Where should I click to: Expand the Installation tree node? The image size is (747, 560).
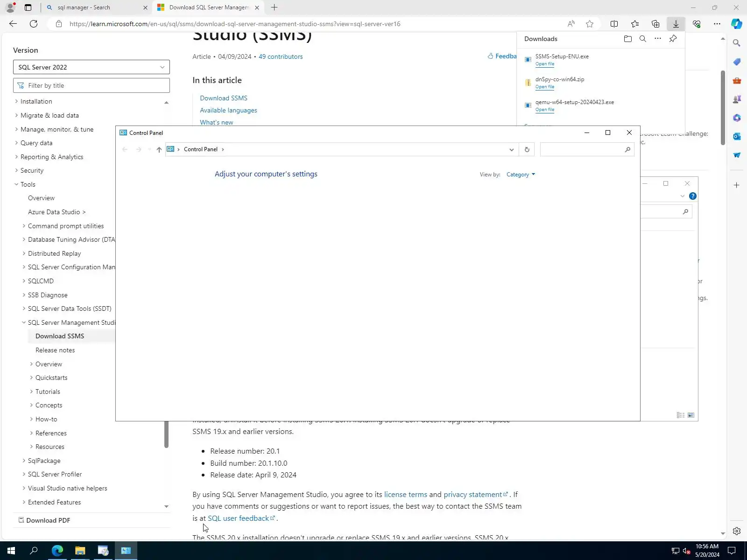[x=16, y=101]
